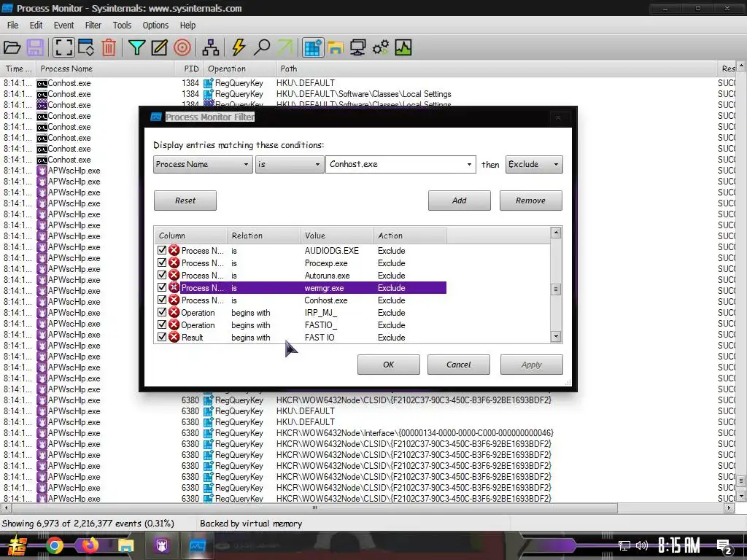Open the Process Name column dropdown
Viewport: 747px width, 560px height.
[203, 164]
